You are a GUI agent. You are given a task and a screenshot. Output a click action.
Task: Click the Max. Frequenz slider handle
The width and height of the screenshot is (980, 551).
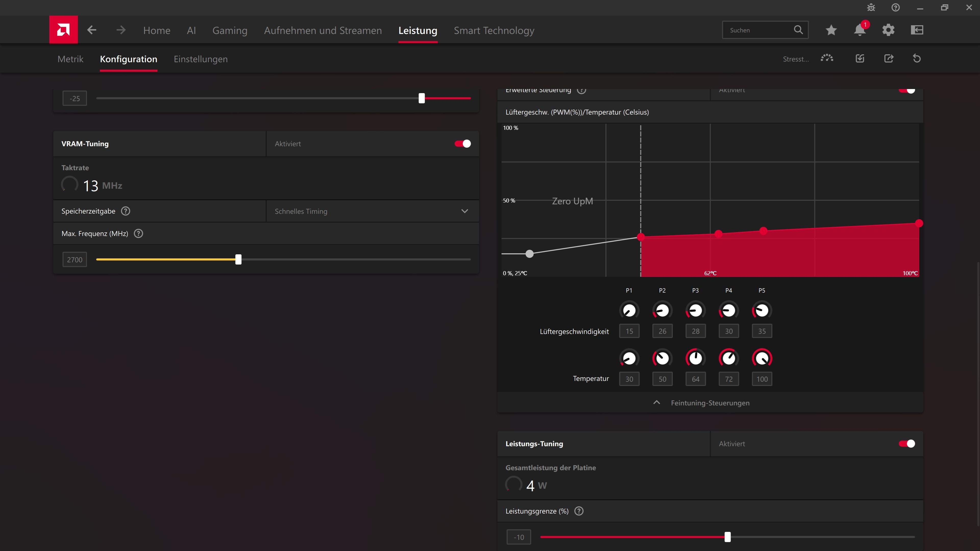pos(238,260)
